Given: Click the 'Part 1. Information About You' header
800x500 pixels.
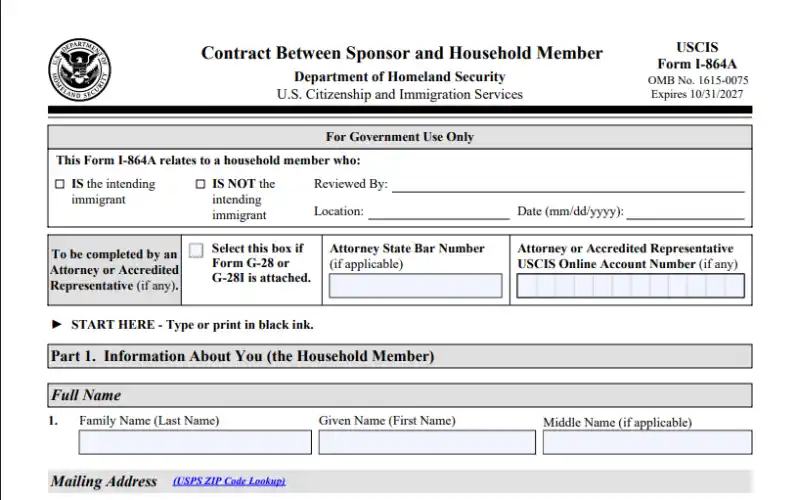Looking at the screenshot, I should pyautogui.click(x=242, y=356).
